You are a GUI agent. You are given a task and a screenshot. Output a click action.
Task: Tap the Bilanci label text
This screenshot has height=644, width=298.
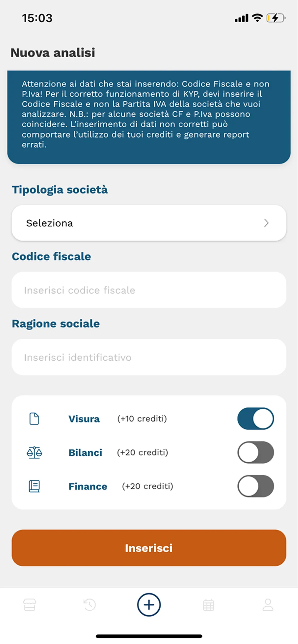click(x=85, y=453)
